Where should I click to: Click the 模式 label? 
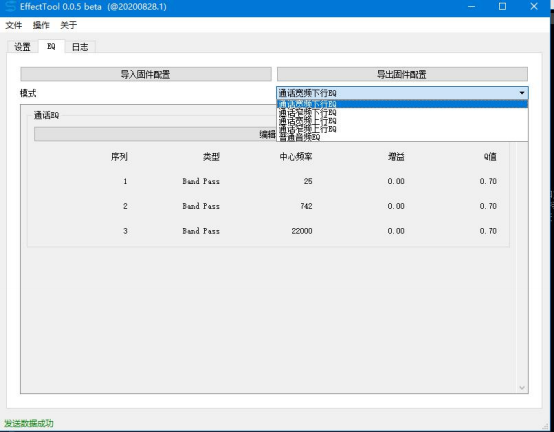click(28, 93)
